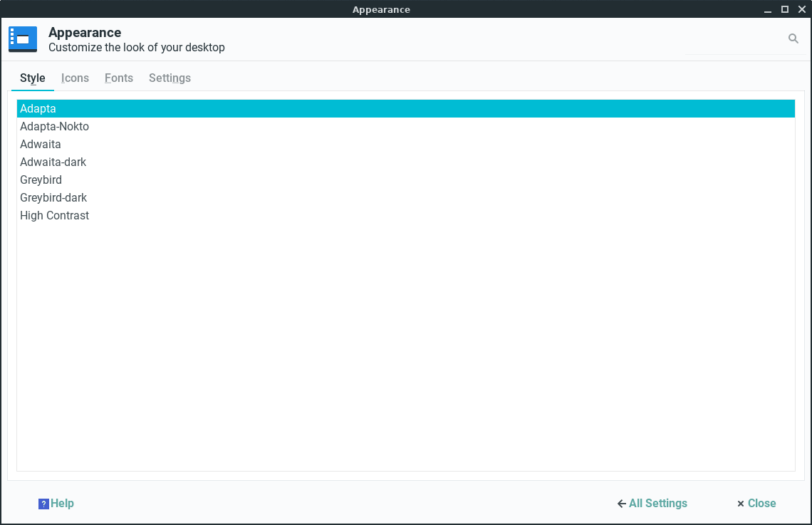This screenshot has width=812, height=525.
Task: Choose the Greybird theme
Action: [x=41, y=180]
